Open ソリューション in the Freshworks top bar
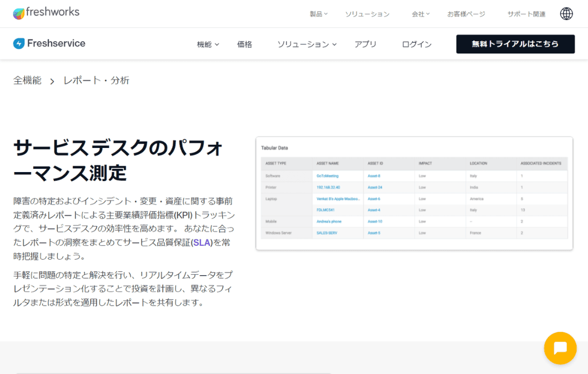Image resolution: width=588 pixels, height=374 pixels. (x=367, y=14)
